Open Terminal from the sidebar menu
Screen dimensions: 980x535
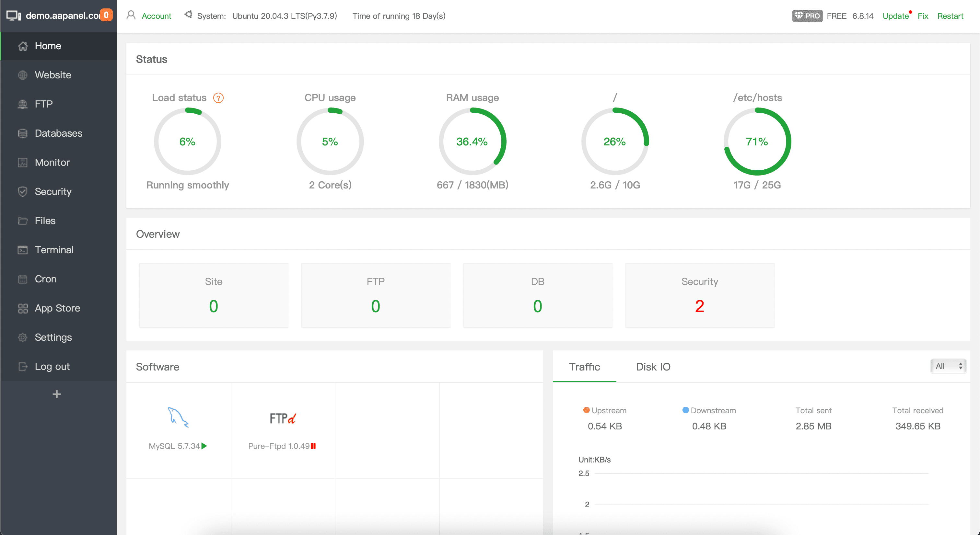(54, 250)
